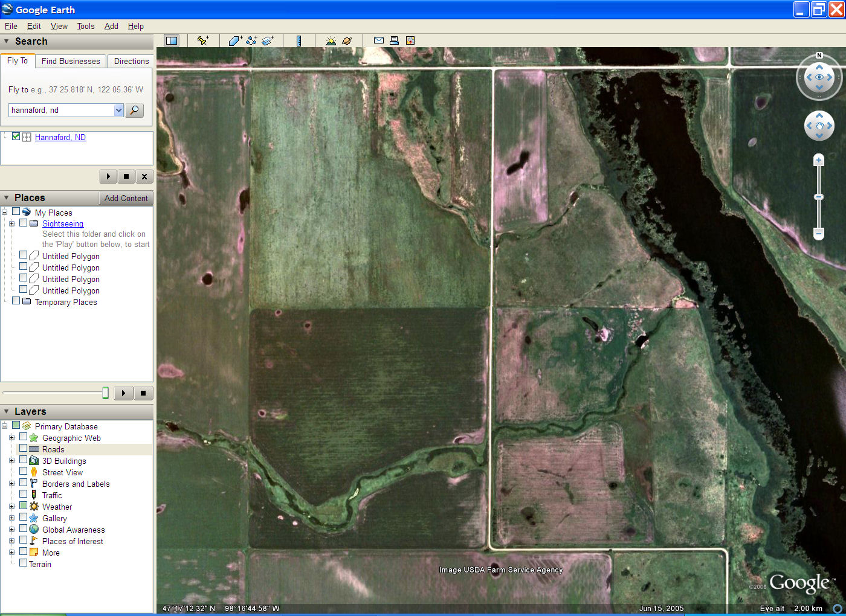Expand the Weather layer node

(11, 506)
